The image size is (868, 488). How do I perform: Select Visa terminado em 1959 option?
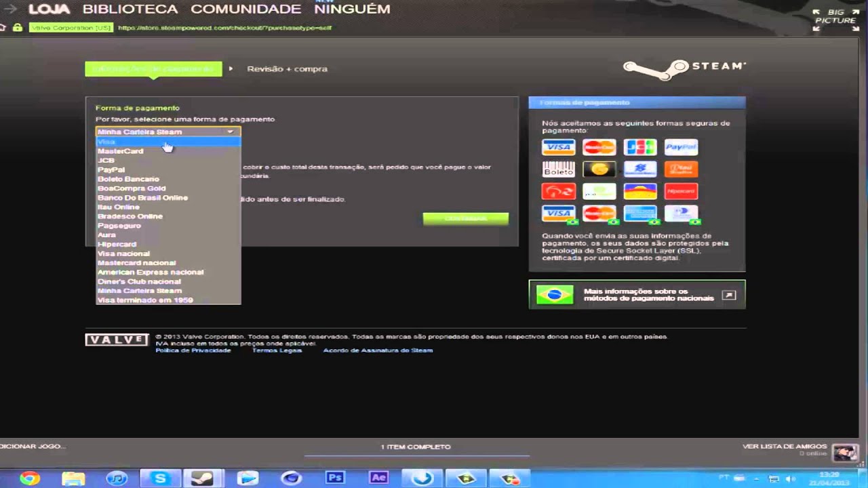coord(168,300)
